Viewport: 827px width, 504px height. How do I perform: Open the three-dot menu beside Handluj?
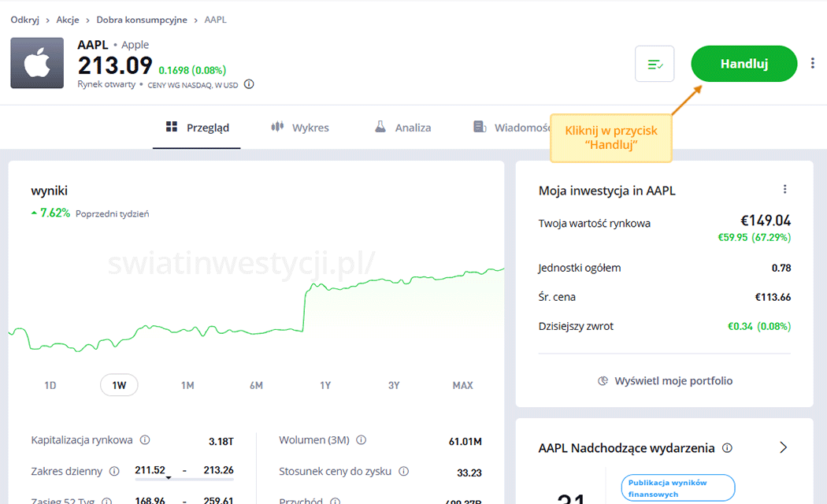[x=812, y=64]
